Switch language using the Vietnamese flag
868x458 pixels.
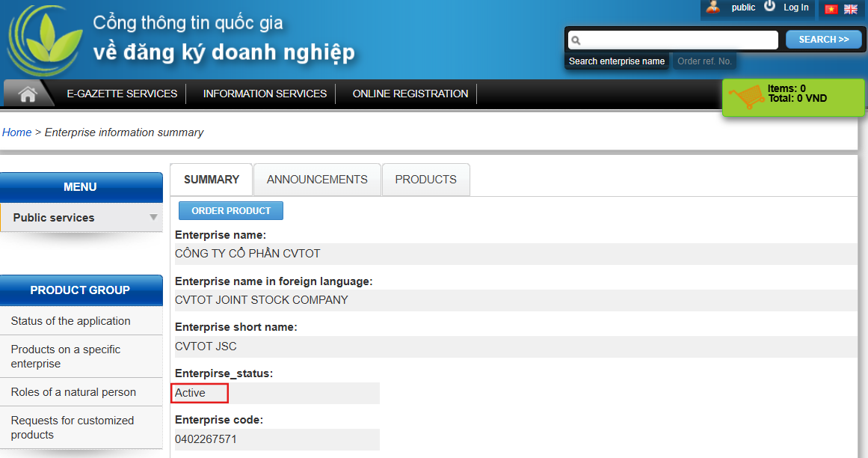pyautogui.click(x=831, y=9)
